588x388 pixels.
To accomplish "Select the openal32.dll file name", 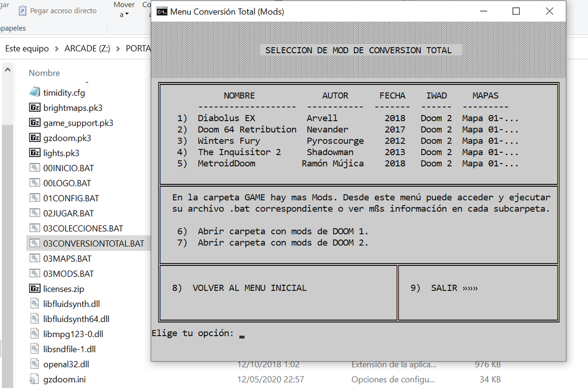I will coord(66,364).
